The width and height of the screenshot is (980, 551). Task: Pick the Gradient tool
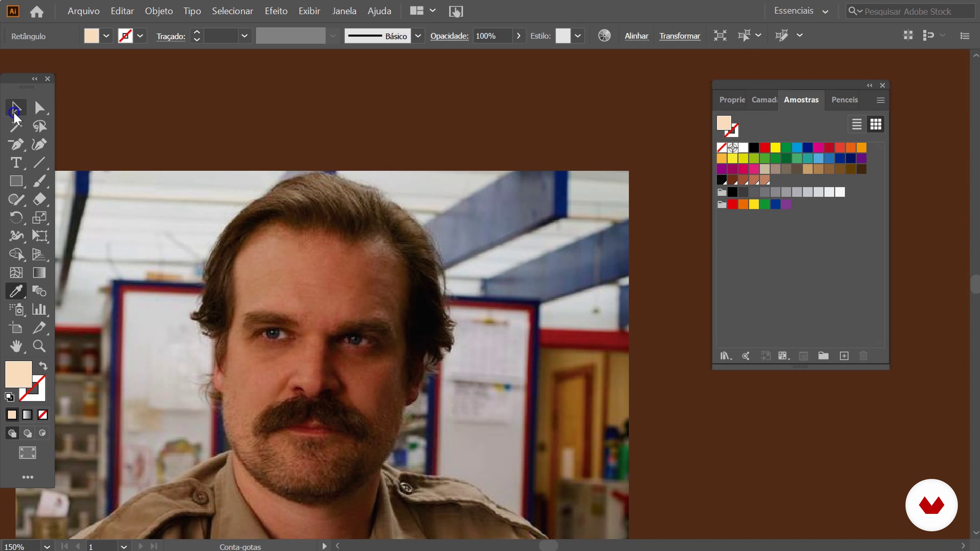40,273
